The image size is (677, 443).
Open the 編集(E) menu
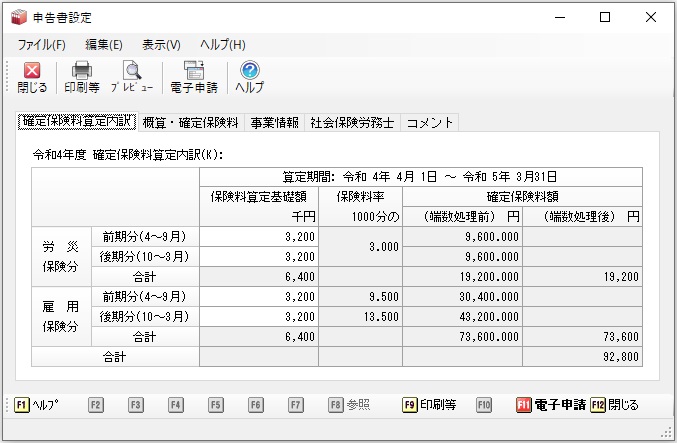click(104, 44)
